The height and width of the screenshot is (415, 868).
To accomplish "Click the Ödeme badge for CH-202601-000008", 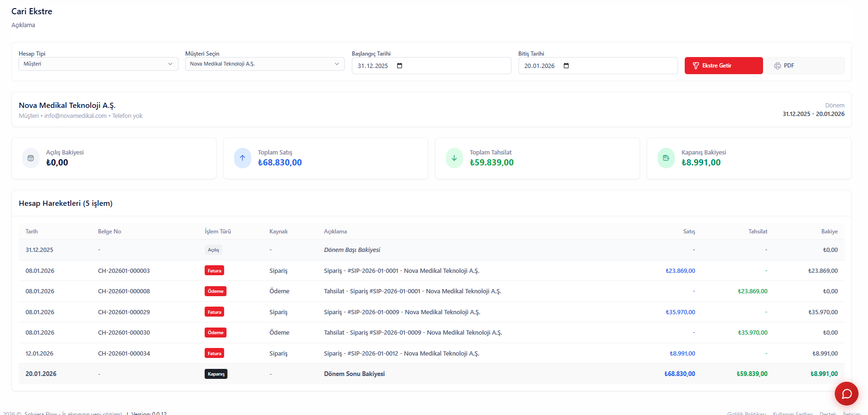I will tap(216, 291).
